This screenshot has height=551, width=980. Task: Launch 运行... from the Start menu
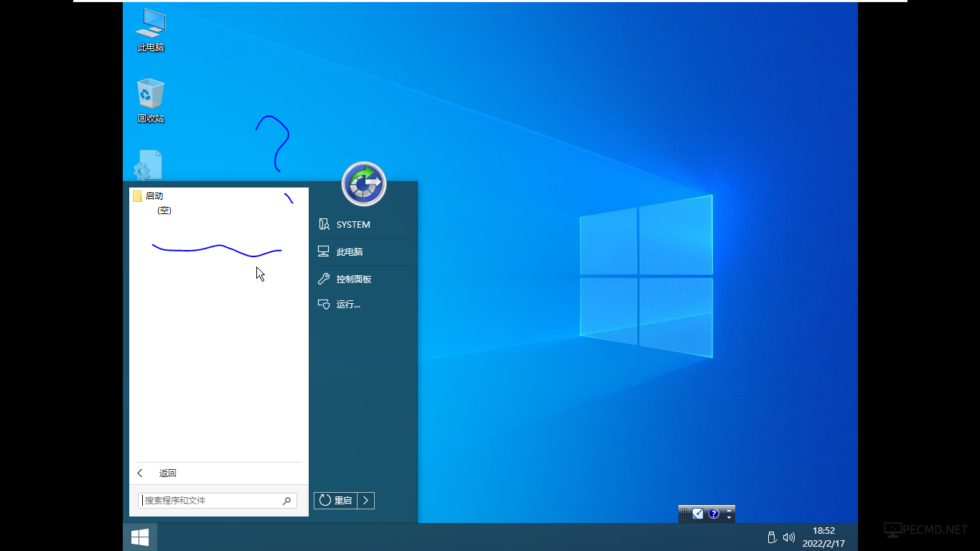[340, 305]
